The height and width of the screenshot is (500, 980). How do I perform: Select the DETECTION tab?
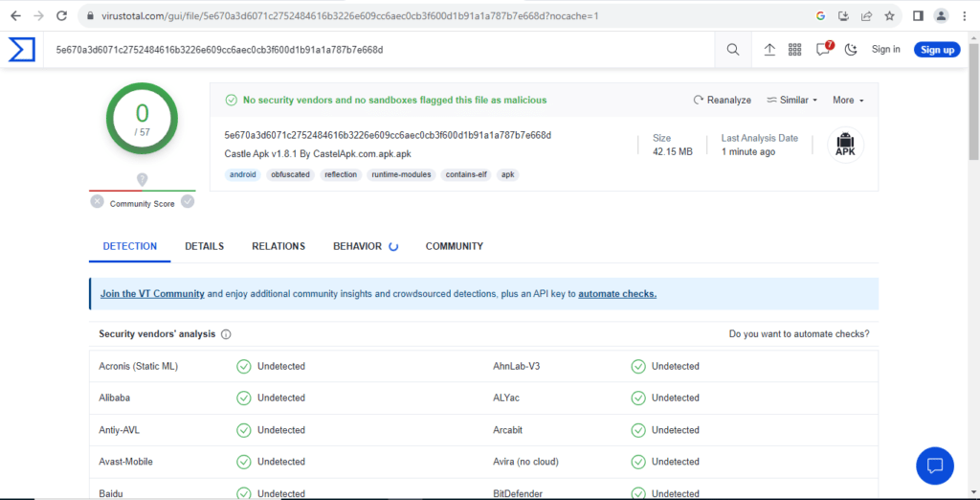coord(130,246)
